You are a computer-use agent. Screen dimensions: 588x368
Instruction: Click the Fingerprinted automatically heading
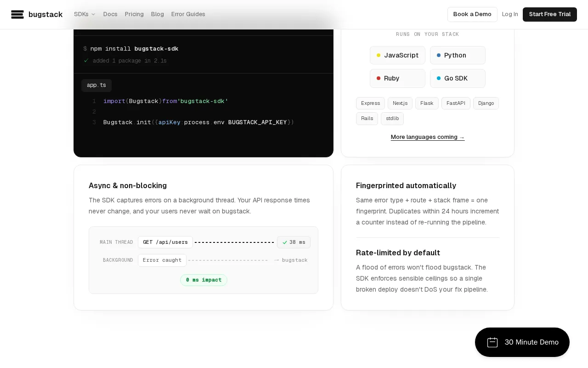[406, 186]
